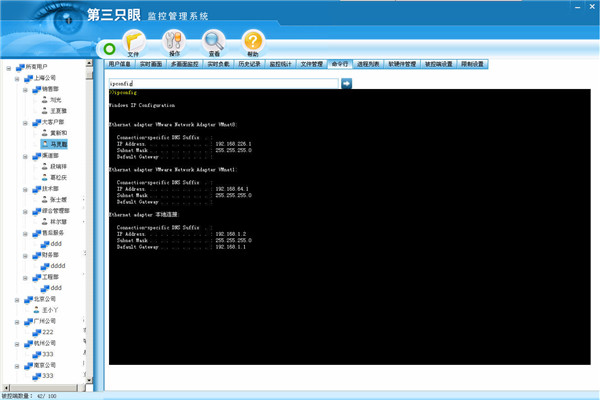Select user 王小丫 under 北京公司

50,310
